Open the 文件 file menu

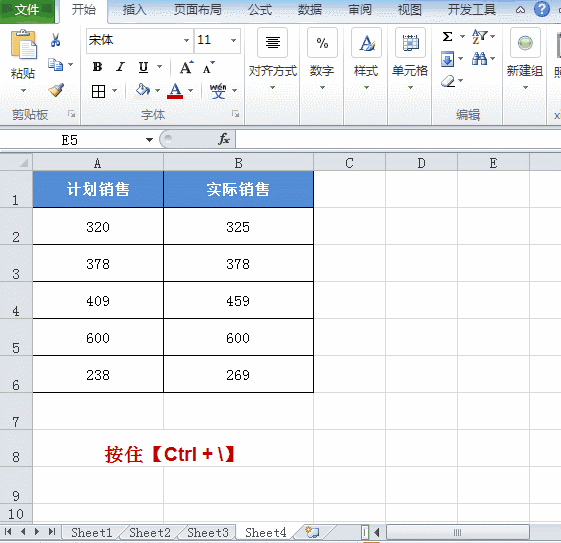27,10
